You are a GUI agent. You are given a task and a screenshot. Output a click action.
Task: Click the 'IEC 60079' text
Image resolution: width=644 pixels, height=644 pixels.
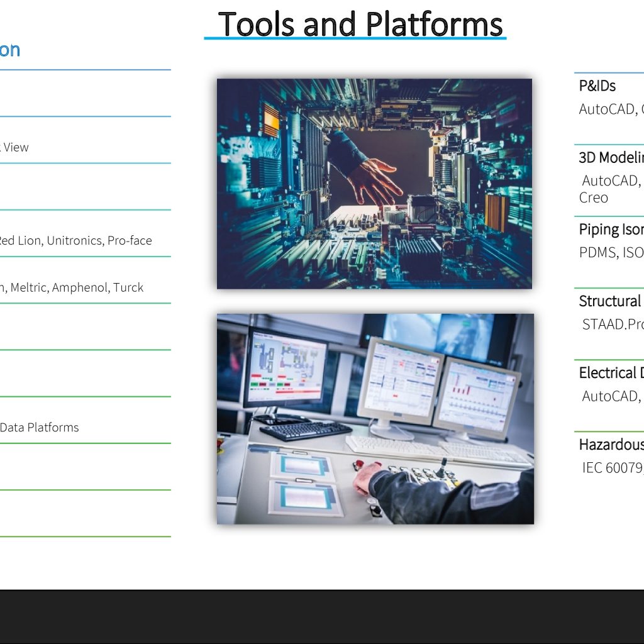point(613,468)
